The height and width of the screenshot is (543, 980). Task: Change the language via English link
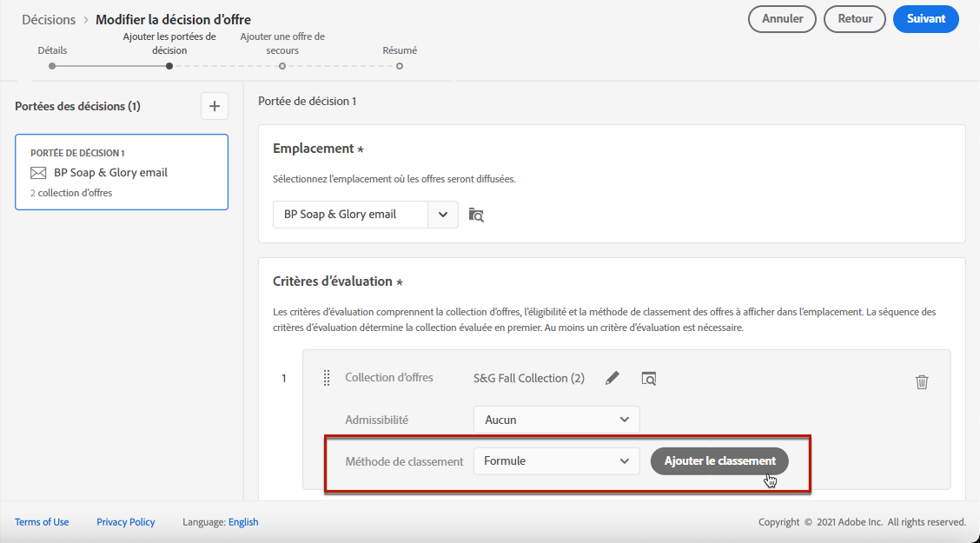coord(243,522)
